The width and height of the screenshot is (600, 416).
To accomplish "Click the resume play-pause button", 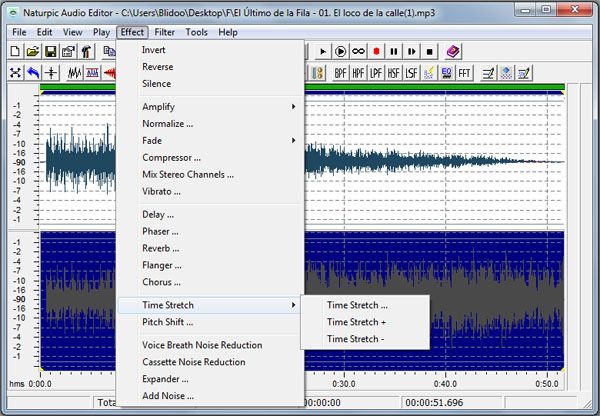I will 412,51.
